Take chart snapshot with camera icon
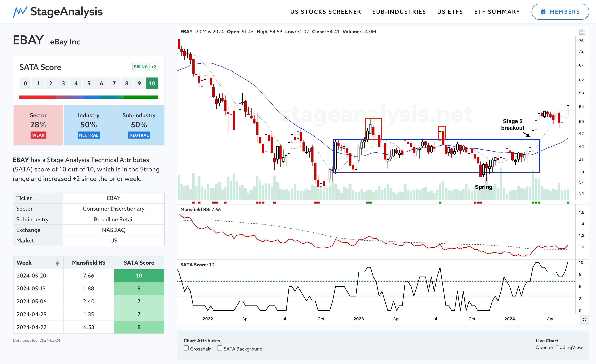 [x=582, y=32]
